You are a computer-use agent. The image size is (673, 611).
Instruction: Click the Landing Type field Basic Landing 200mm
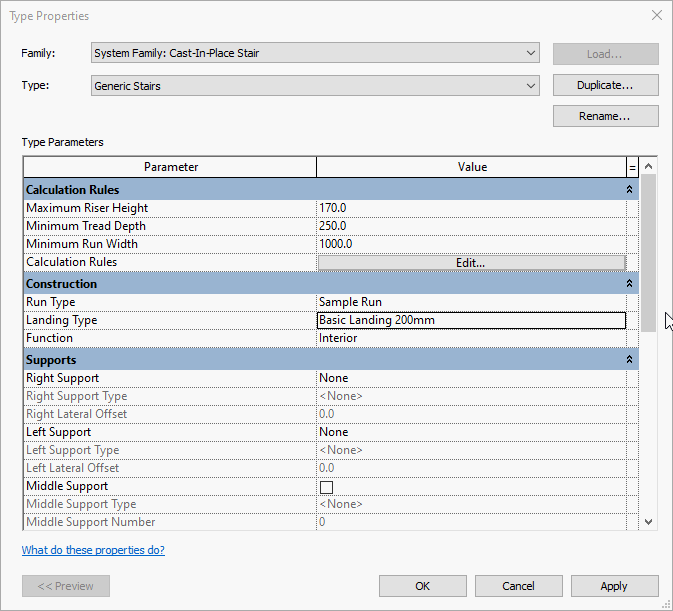(x=471, y=320)
